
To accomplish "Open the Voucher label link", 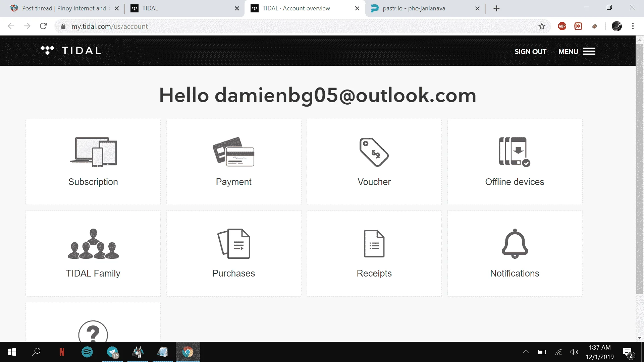I will [x=374, y=182].
